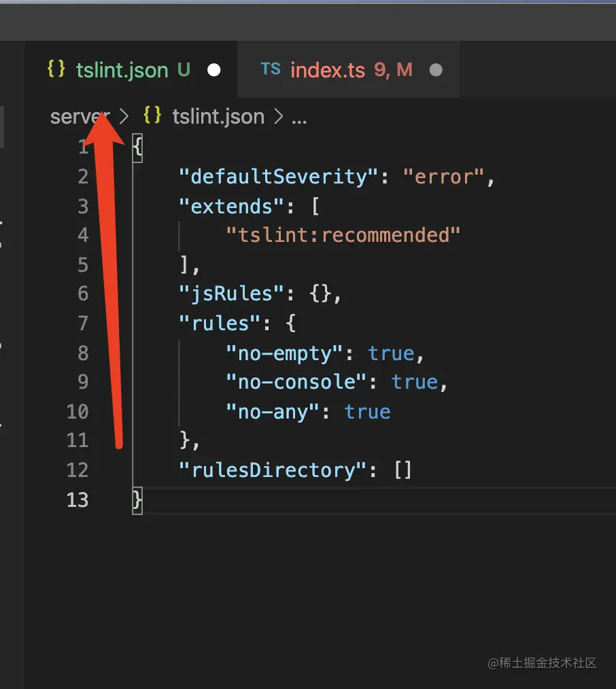Close tslint.json via its unsaved dot
The image size is (616, 689).
214,70
